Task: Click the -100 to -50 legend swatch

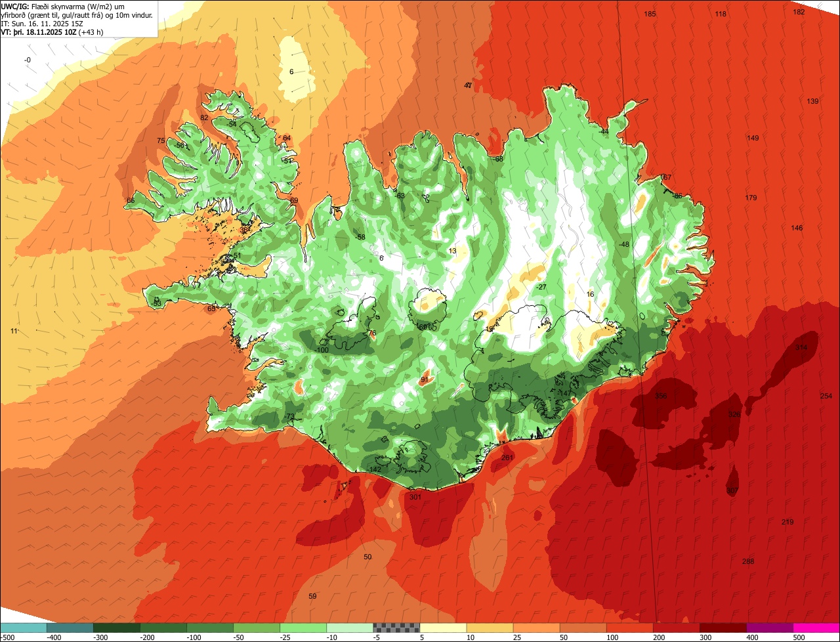Action: point(210,628)
